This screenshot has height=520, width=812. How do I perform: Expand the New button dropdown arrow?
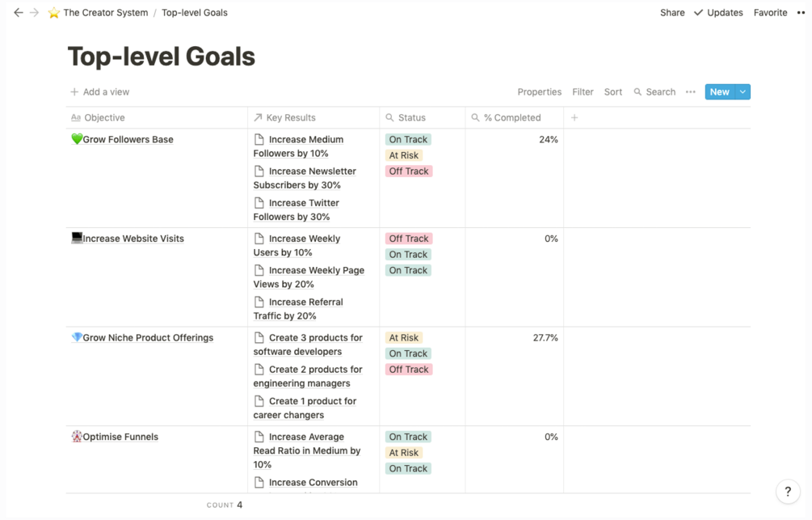tap(743, 92)
